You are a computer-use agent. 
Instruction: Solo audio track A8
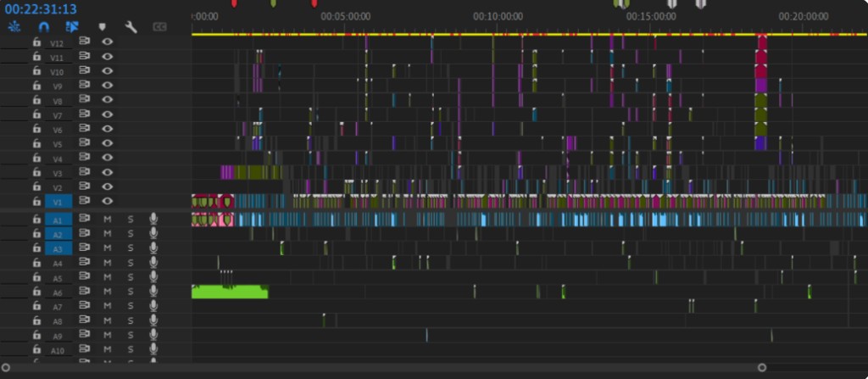[x=130, y=320]
